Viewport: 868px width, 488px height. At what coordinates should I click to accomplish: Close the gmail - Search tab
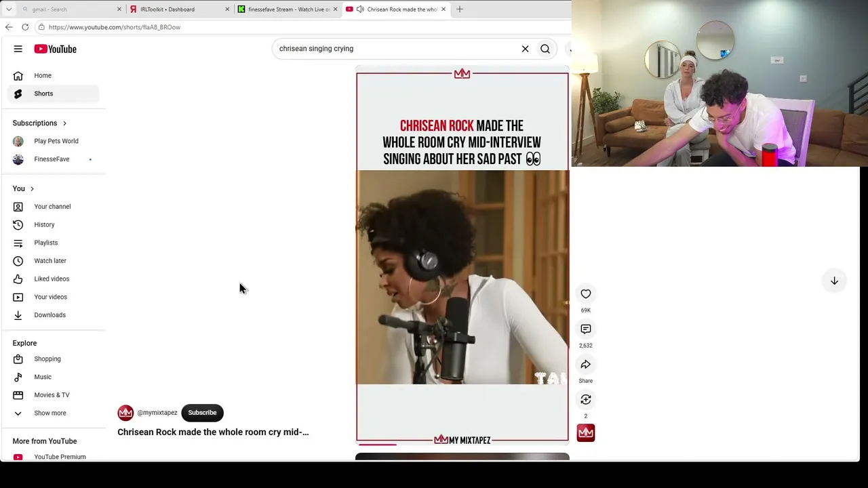(119, 9)
